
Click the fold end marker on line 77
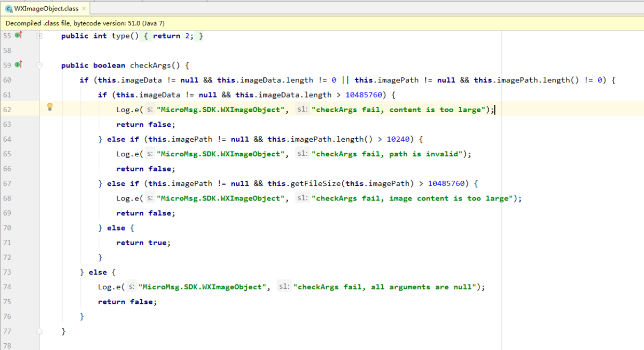pos(39,331)
